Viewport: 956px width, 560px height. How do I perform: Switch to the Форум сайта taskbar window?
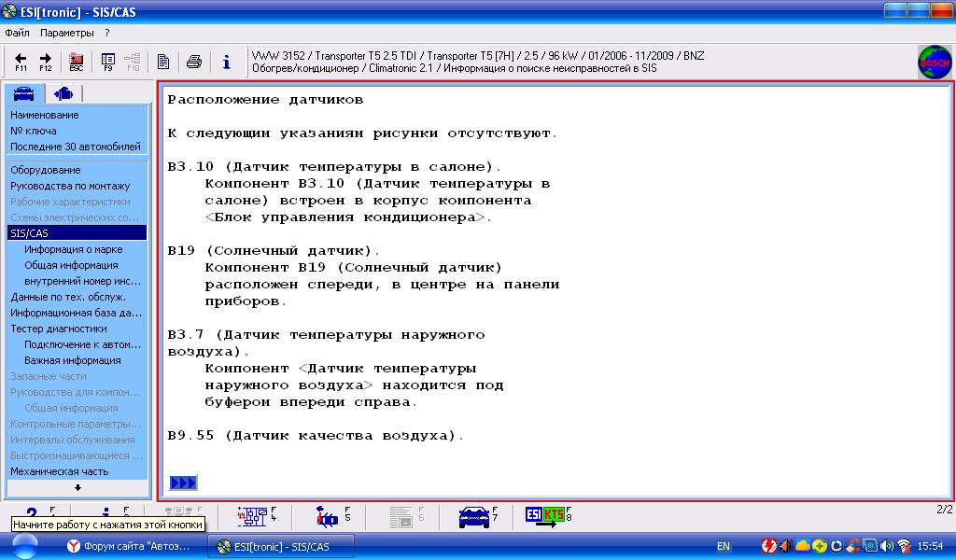[130, 546]
